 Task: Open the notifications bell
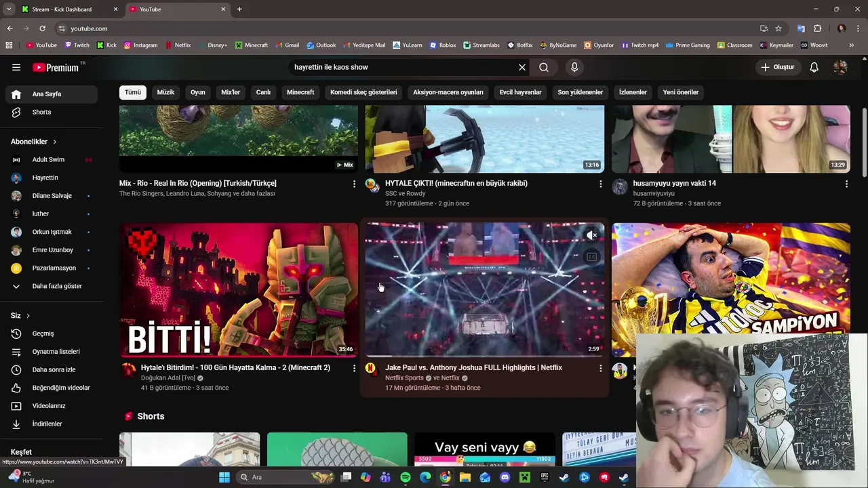click(x=814, y=67)
